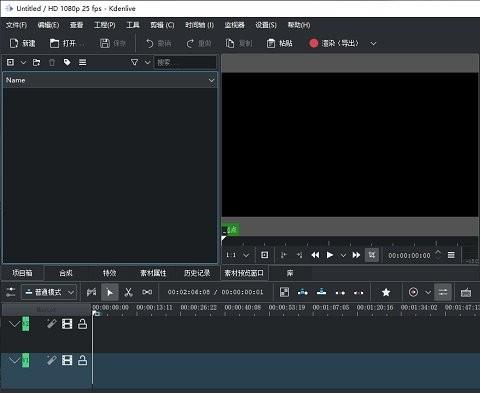
Task: Activate the Selection arrow tool
Action: 110,292
